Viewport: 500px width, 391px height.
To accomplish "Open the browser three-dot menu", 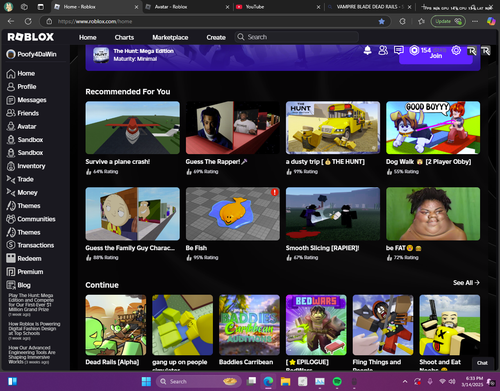I will point(475,21).
